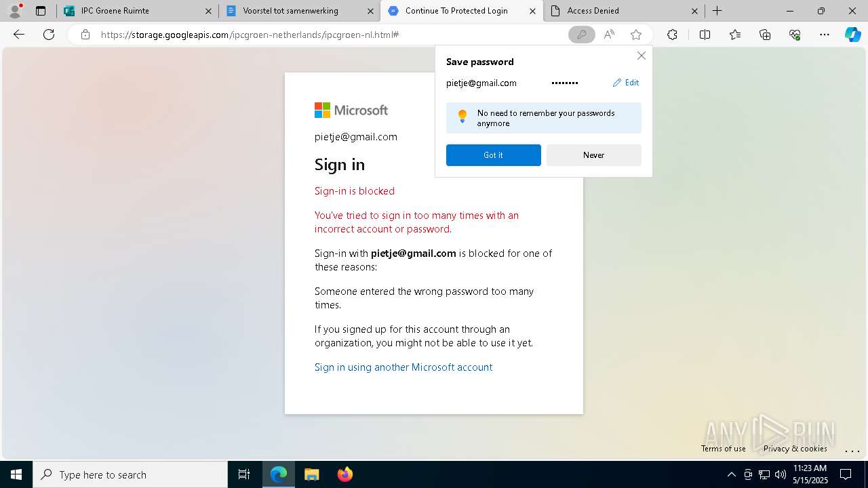Open the Collections icon

pyautogui.click(x=765, y=35)
